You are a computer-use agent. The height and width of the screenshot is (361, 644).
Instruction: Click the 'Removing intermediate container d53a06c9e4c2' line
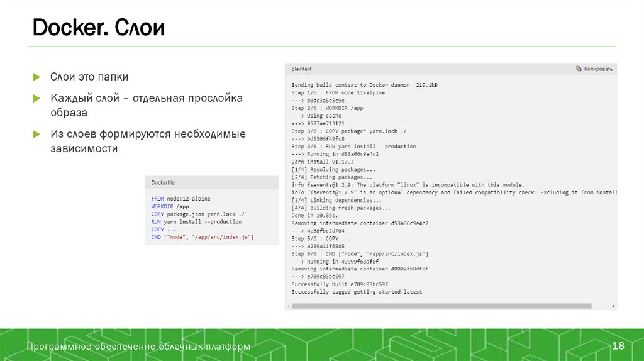click(x=360, y=223)
